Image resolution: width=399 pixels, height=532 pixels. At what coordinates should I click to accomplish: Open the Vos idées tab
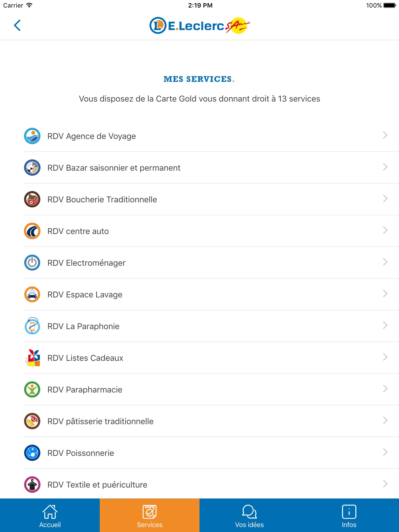point(249,516)
